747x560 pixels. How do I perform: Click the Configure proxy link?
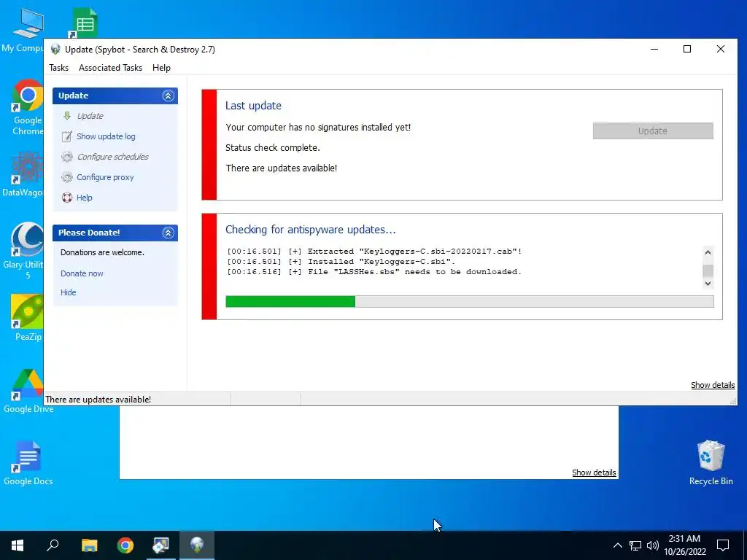coord(105,177)
